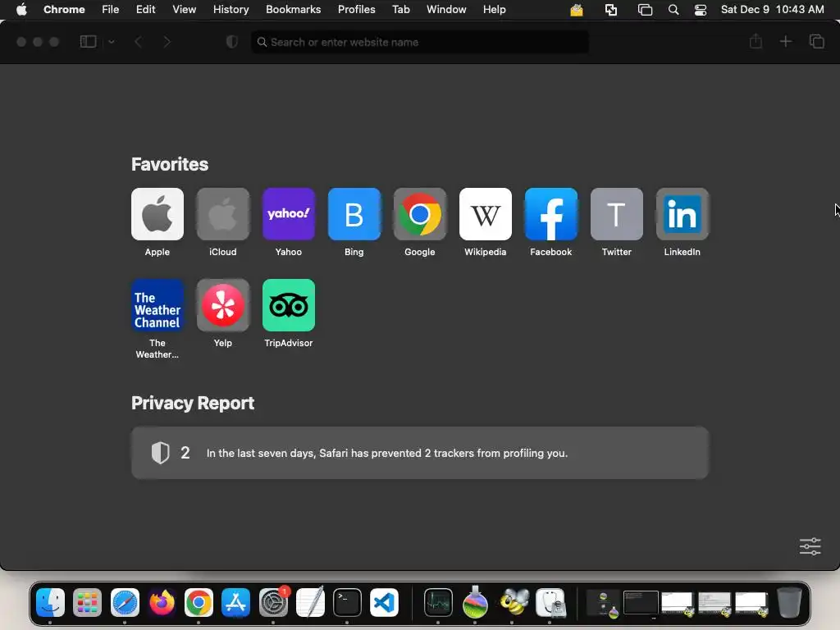Click the Favorites heading

tap(170, 164)
